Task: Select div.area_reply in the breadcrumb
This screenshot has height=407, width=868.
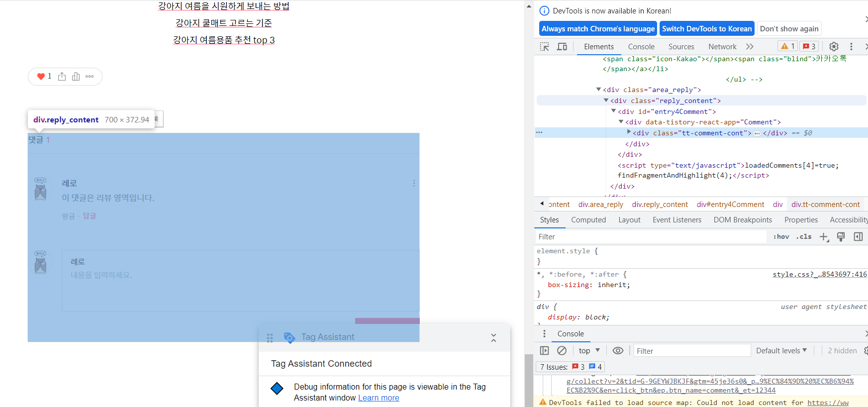Action: [600, 204]
